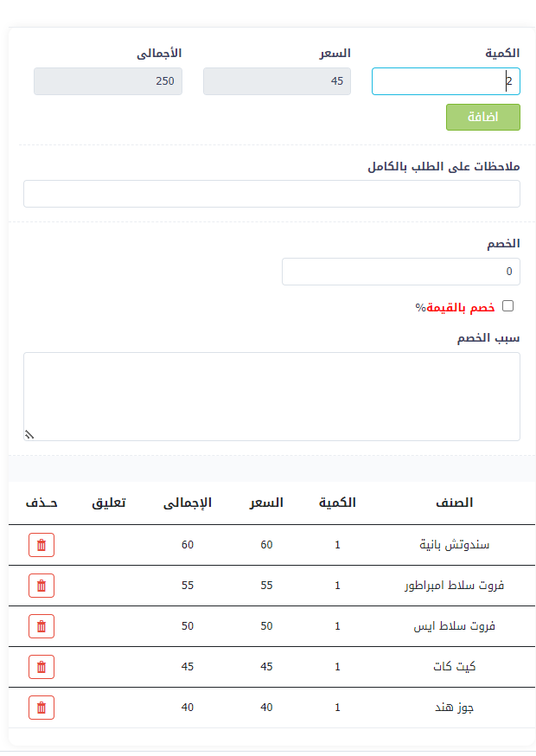The image size is (536, 756).
Task: Focus the الكمية quantity input field
Action: pyautogui.click(x=445, y=81)
